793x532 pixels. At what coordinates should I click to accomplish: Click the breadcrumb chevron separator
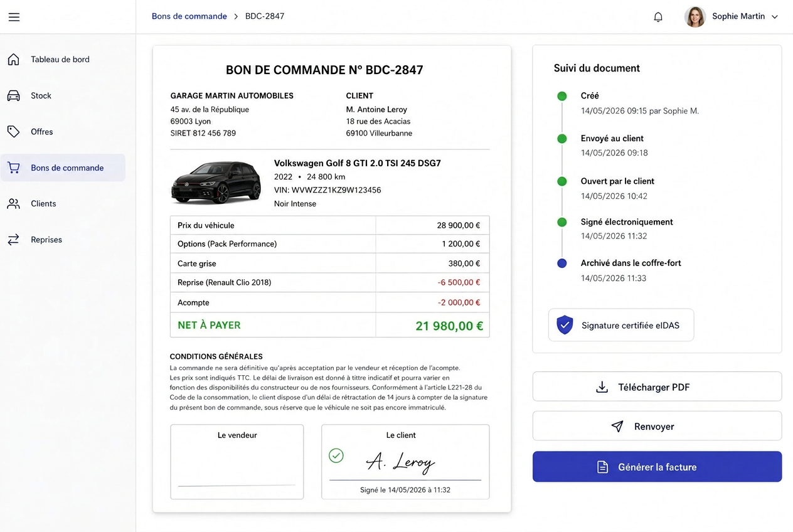pos(236,16)
